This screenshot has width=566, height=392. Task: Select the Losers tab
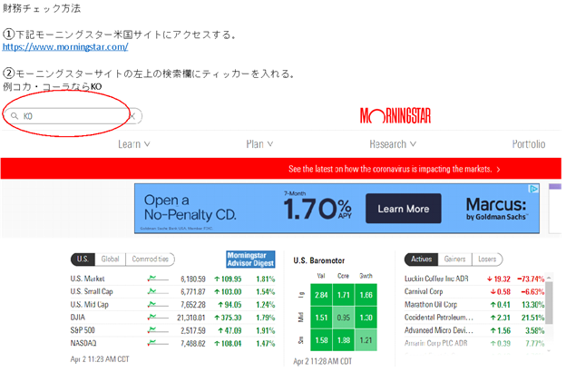[x=487, y=260]
